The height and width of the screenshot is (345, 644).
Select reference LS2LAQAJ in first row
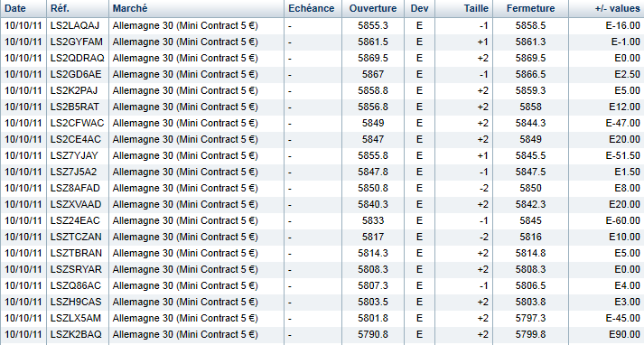click(x=75, y=25)
